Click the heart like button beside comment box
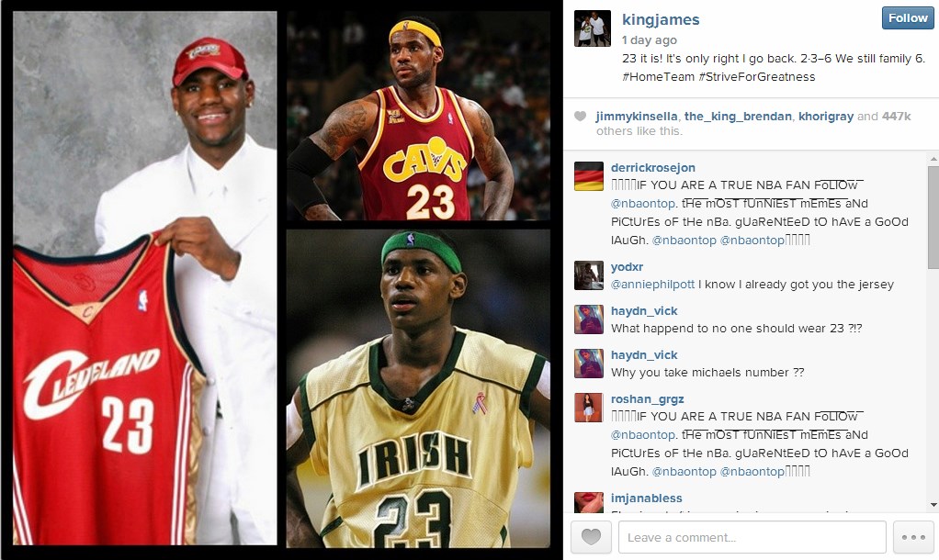This screenshot has height=560, width=939. pos(591,537)
